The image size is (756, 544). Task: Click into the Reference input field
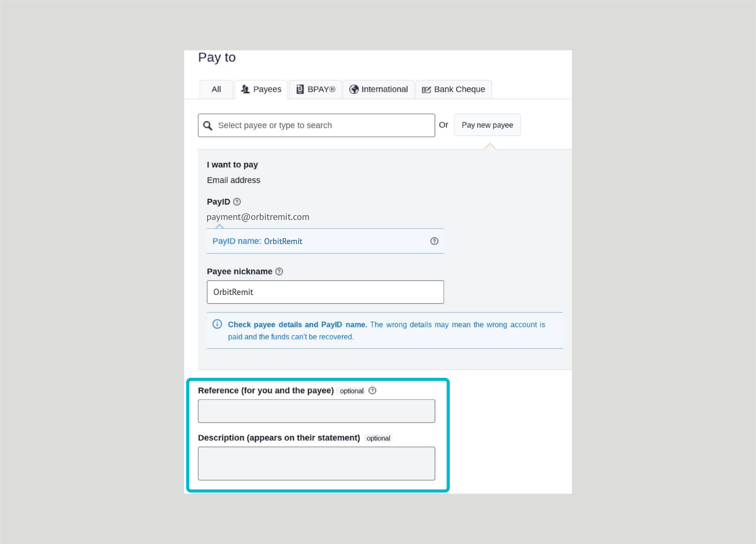(x=316, y=411)
